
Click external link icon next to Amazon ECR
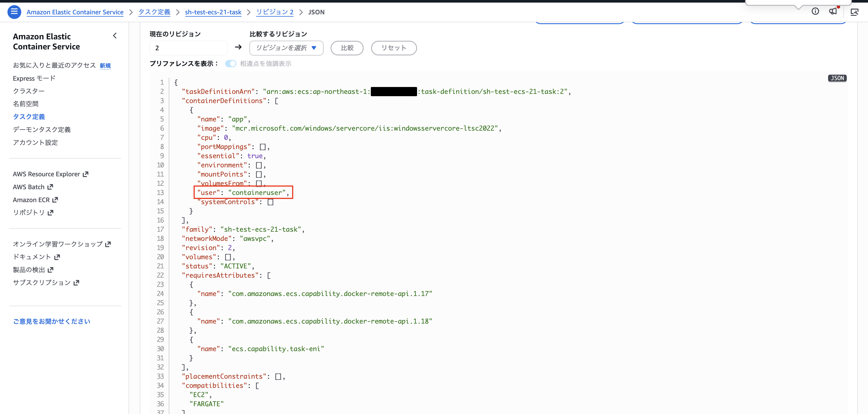click(55, 200)
